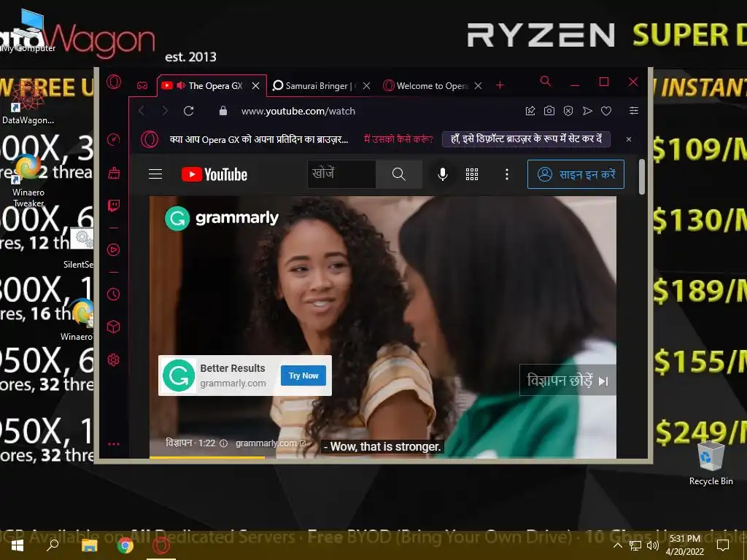
Task: Close the Samurai Bringer tab
Action: [366, 86]
